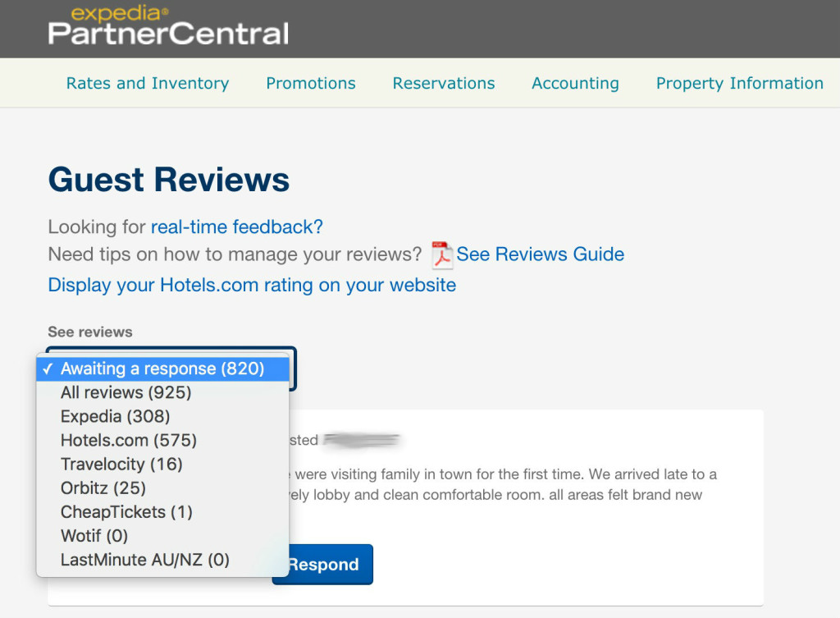840x618 pixels.
Task: Open the See Reviews Guide link
Action: click(540, 254)
